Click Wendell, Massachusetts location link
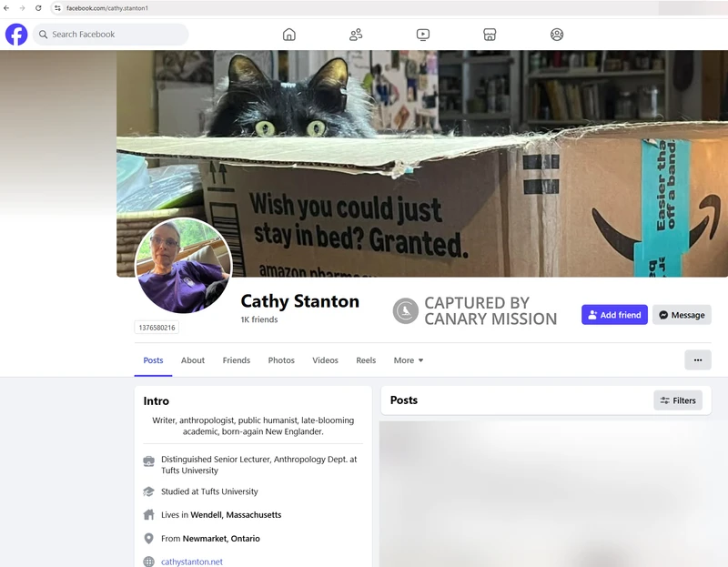728x567 pixels. (x=236, y=514)
